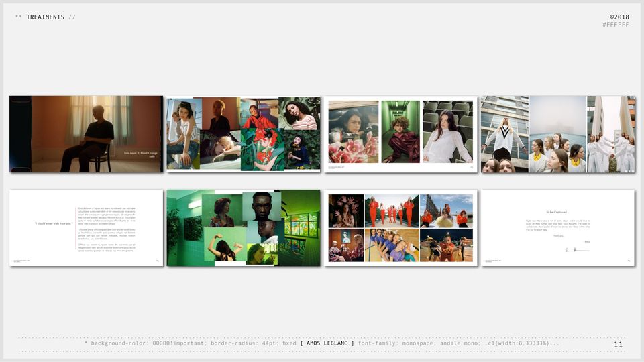644x362 pixels.
Task: Click the TREATMENTS heading
Action: (45, 17)
